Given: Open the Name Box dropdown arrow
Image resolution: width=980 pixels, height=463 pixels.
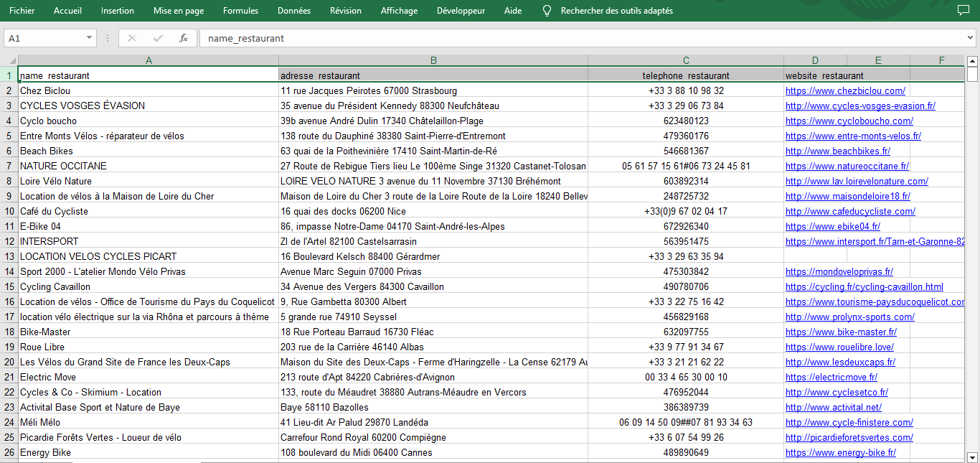Looking at the screenshot, I should [90, 38].
